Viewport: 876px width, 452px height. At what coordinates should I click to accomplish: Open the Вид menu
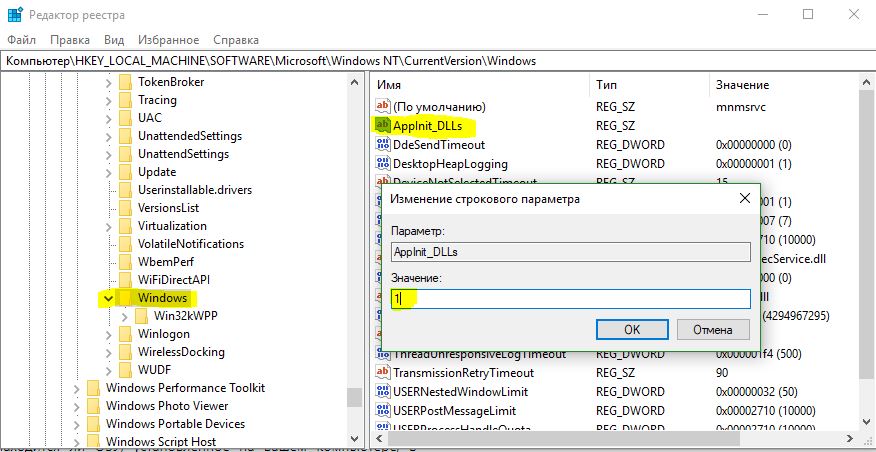pyautogui.click(x=114, y=40)
